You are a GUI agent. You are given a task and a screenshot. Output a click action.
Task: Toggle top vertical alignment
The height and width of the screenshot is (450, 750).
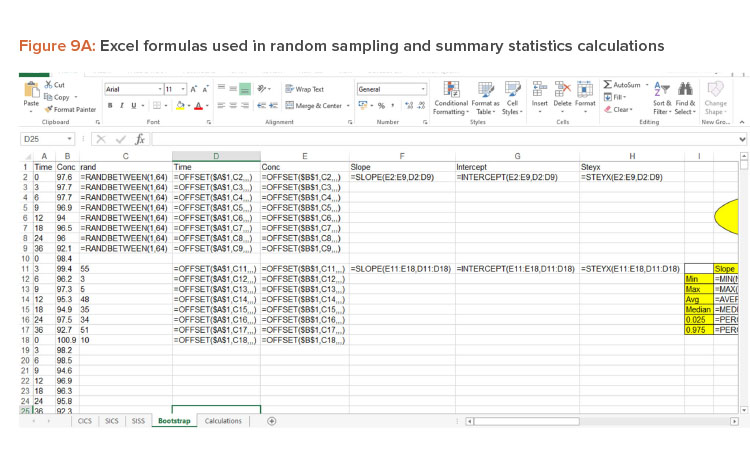pyautogui.click(x=221, y=88)
